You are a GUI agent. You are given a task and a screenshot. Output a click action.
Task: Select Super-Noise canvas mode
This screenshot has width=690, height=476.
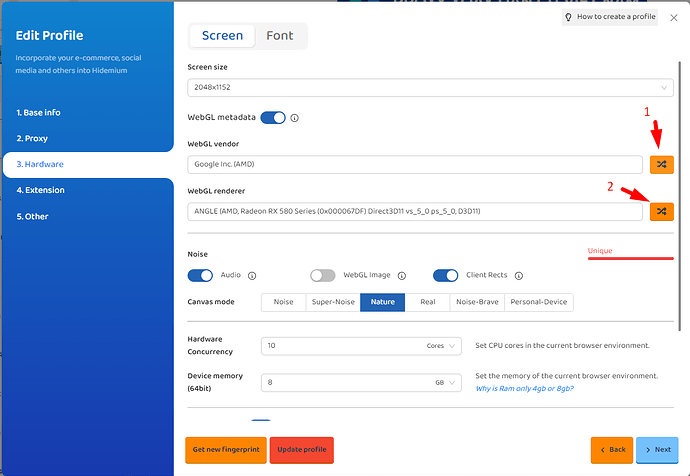coord(333,302)
